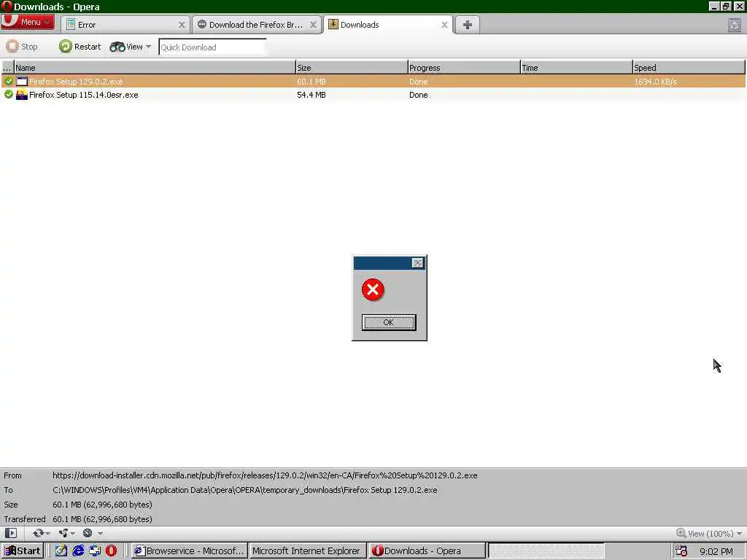Click the Transferred bytes value
The image size is (747, 560).
[x=102, y=519]
